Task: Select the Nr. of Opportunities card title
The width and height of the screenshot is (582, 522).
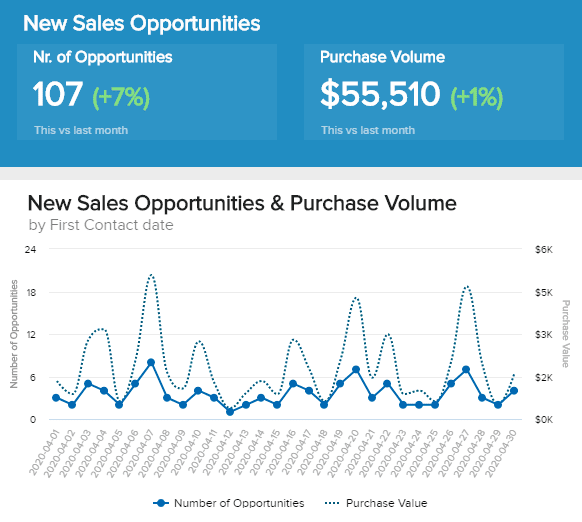Action: tap(102, 57)
